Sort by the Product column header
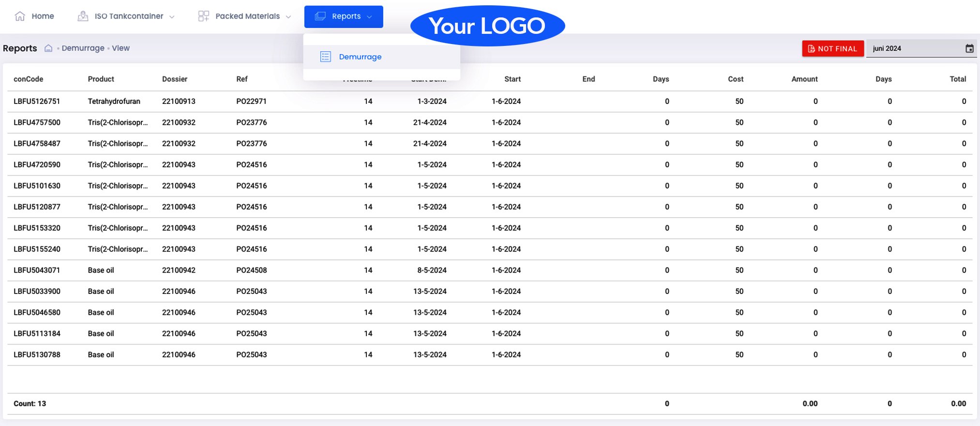This screenshot has width=980, height=426. point(101,79)
